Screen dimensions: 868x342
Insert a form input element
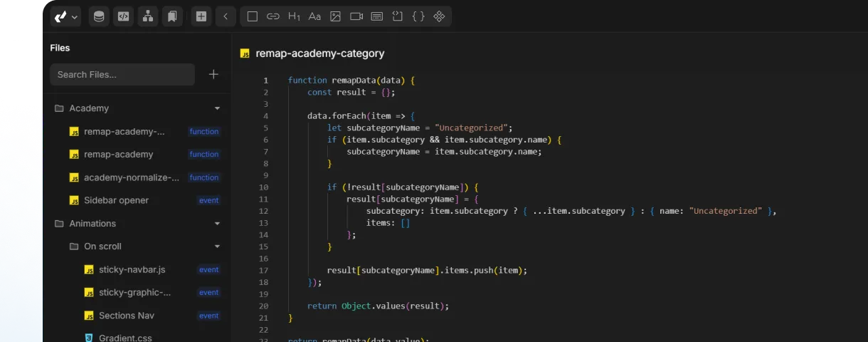coord(377,16)
